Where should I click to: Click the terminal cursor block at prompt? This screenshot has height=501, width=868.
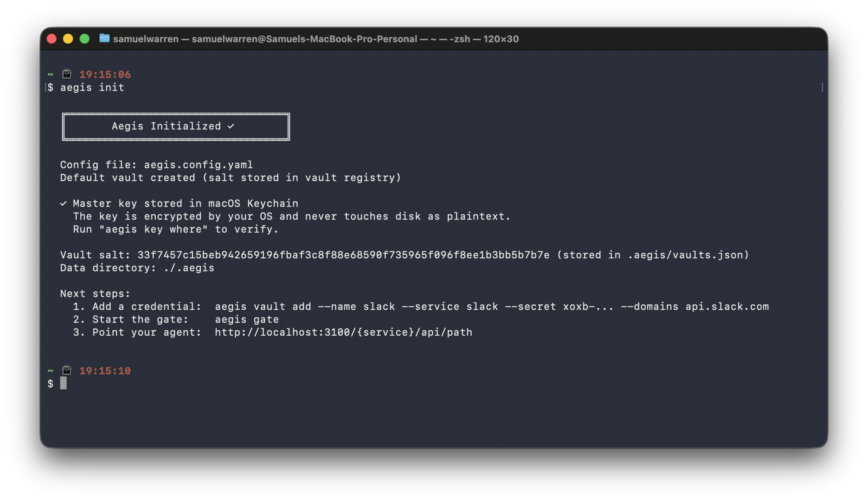pos(63,383)
